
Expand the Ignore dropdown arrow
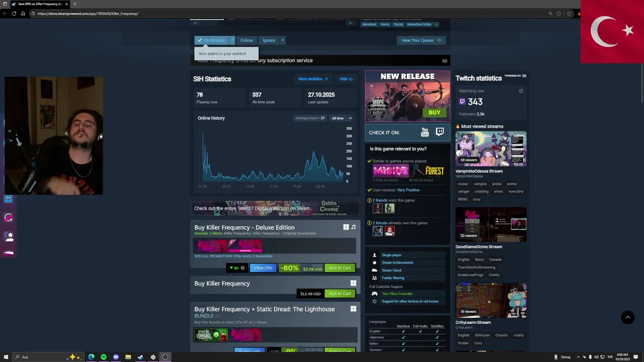[x=283, y=40]
